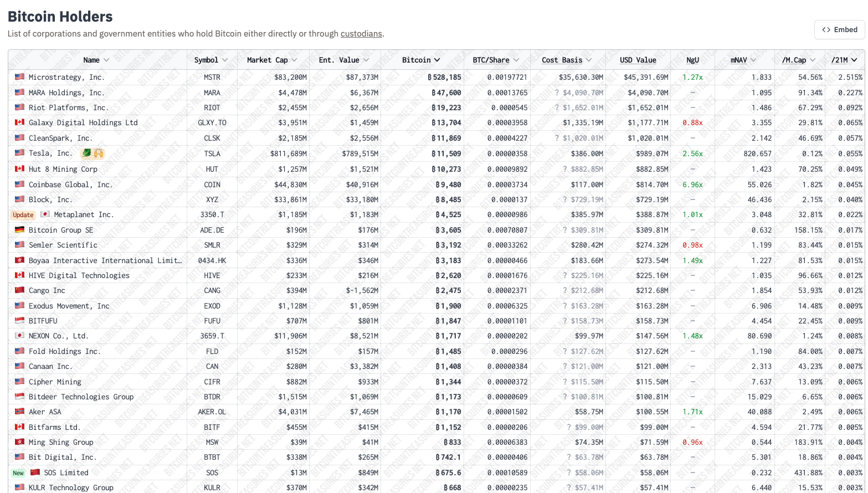Click the green leaf emoji beside Tesla, Inc.
This screenshot has height=493, width=868.
(86, 153)
